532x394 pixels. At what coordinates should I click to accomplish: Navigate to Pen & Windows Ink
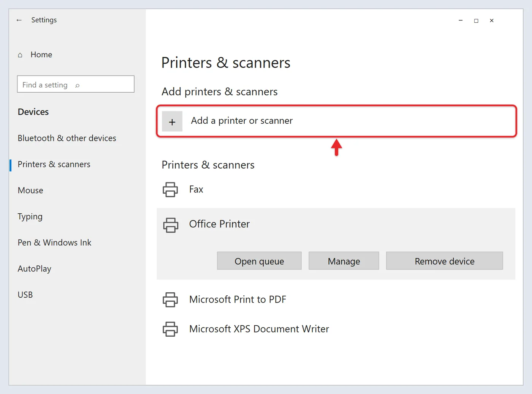click(54, 243)
